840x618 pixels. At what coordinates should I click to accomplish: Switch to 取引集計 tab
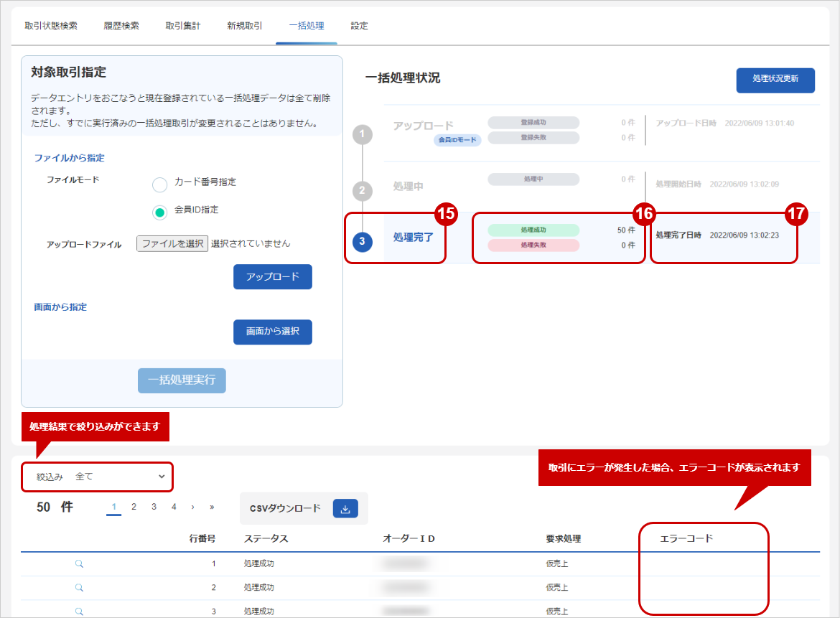(182, 26)
